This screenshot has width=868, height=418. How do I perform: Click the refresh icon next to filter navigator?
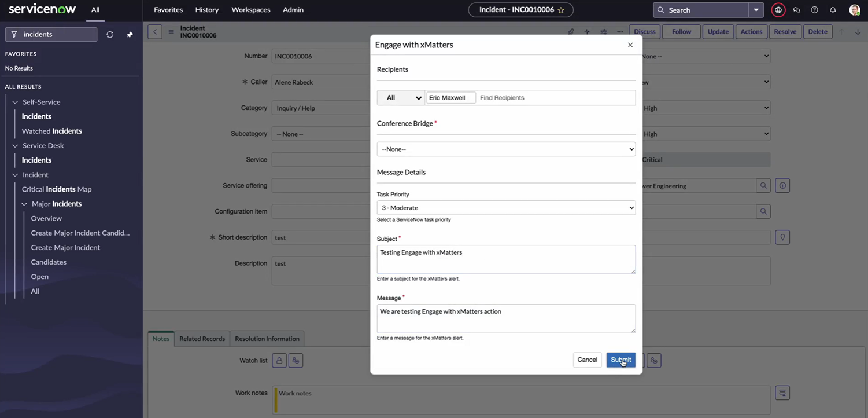pos(110,34)
